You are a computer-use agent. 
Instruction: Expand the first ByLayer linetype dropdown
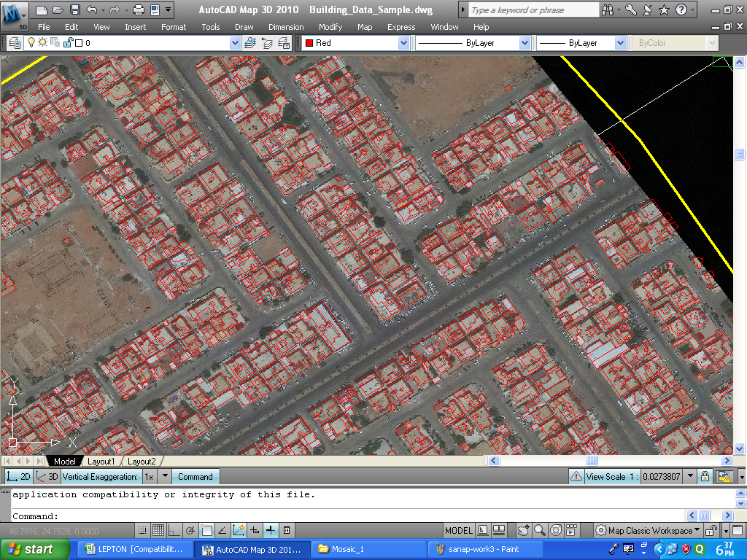[x=525, y=43]
